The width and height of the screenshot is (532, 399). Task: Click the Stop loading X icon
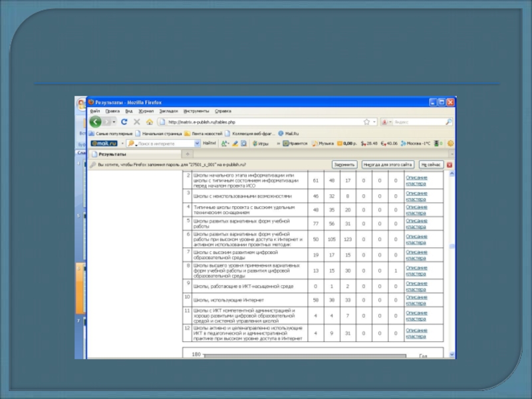[137, 122]
